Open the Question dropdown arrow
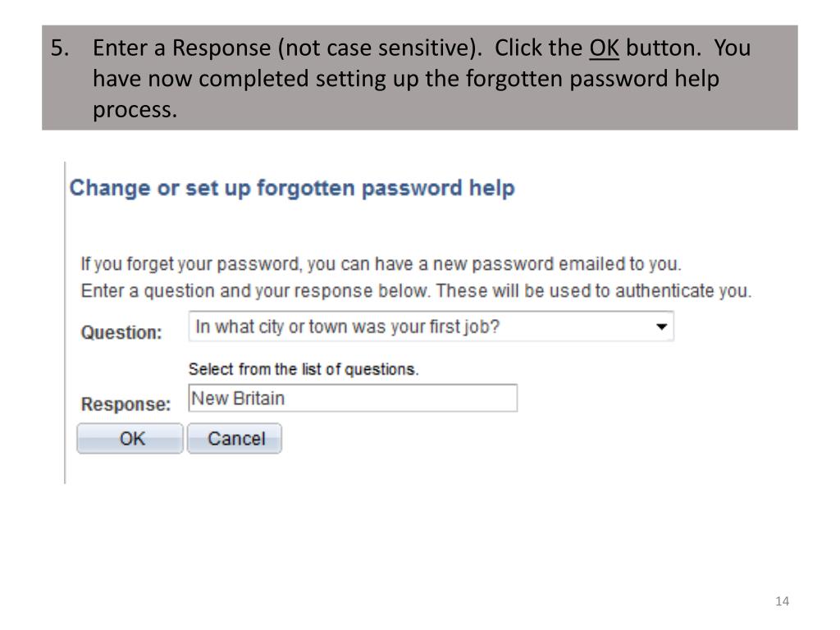Viewport: 840px width, 630px height. coord(662,326)
